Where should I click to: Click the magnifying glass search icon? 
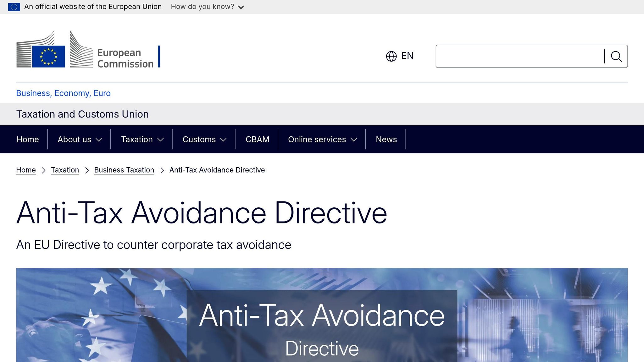pyautogui.click(x=616, y=56)
